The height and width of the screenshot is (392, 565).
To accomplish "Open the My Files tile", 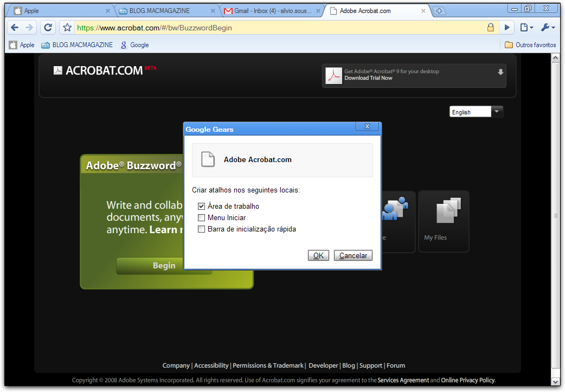I will coord(444,222).
